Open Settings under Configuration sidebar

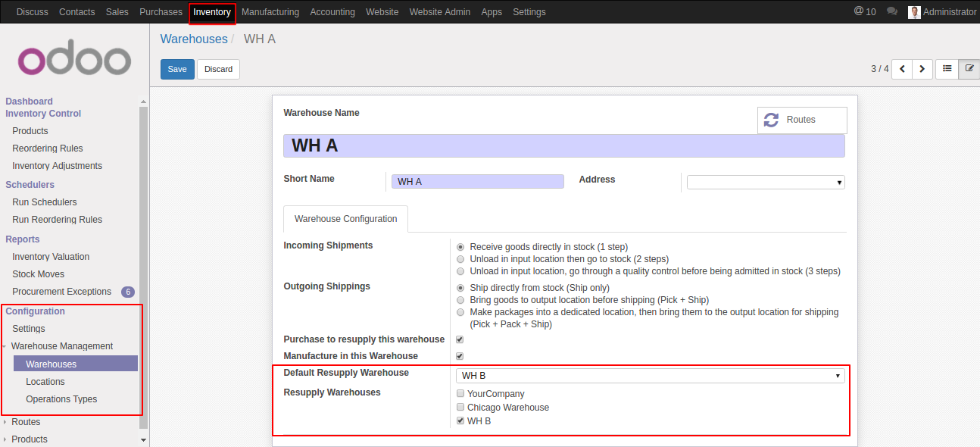coord(29,329)
